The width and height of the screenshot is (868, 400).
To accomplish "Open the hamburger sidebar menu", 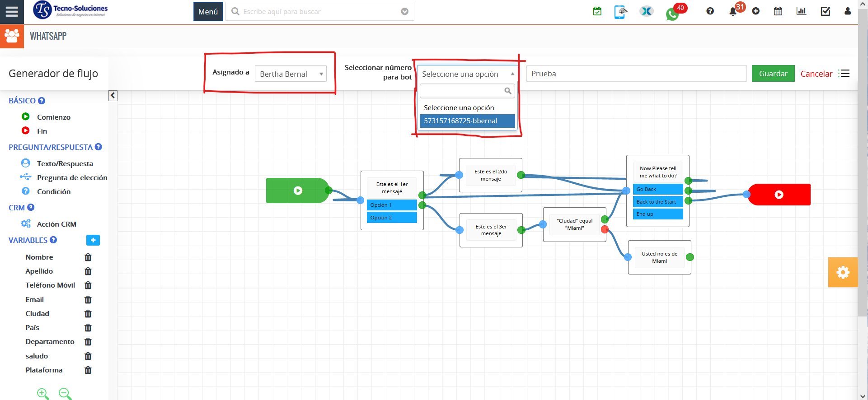I will [12, 12].
